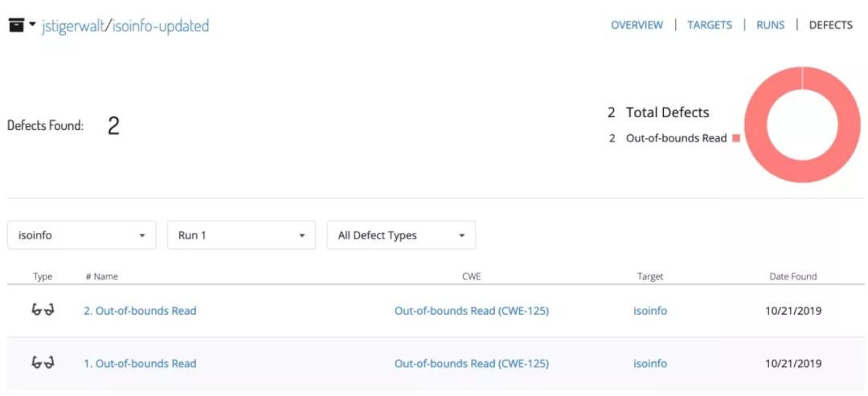Click glasses icon for defect 2

tap(43, 311)
